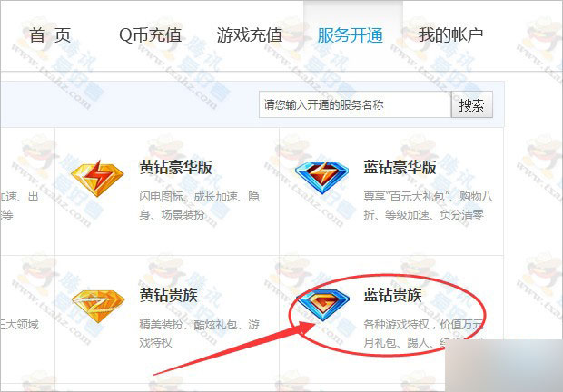The height and width of the screenshot is (392, 563).
Task: Focus the service name search input field
Action: click(355, 104)
